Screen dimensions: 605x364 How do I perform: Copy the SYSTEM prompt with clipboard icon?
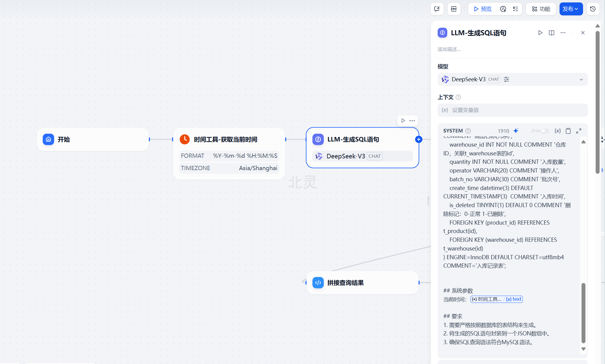[x=568, y=131]
